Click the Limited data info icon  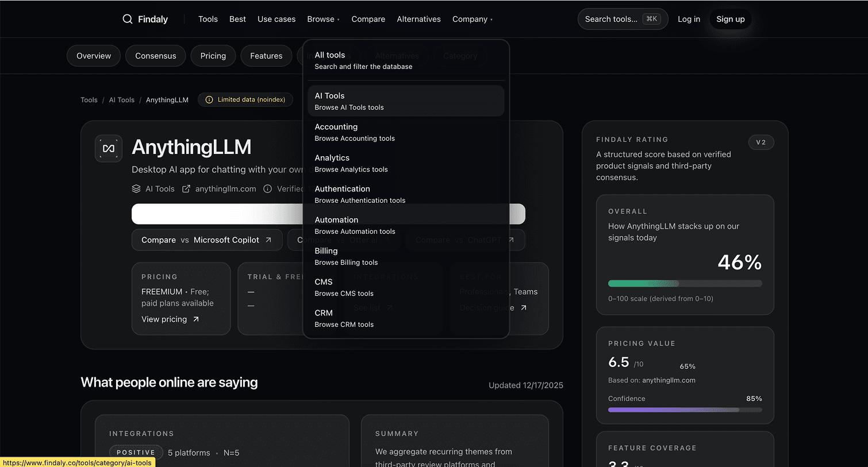coord(209,100)
